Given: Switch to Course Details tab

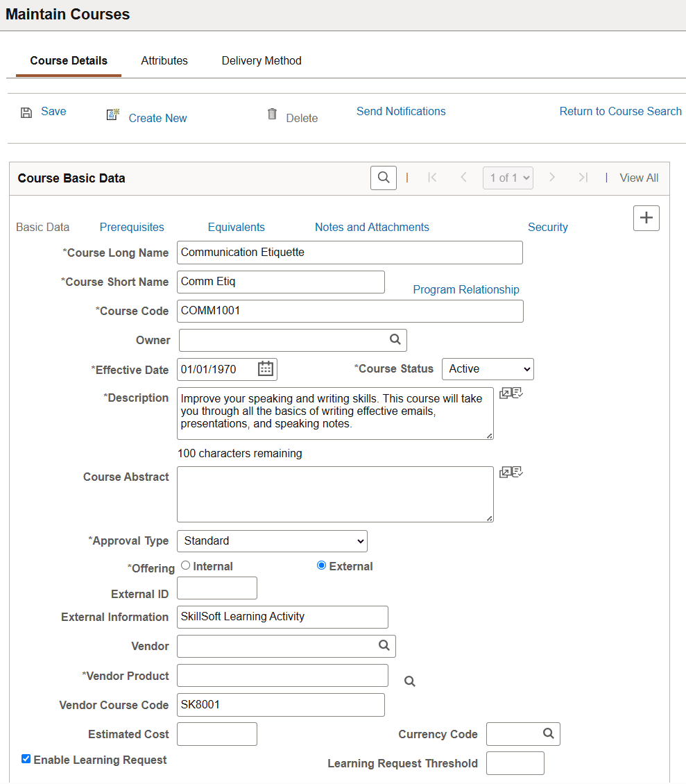Looking at the screenshot, I should (x=69, y=61).
